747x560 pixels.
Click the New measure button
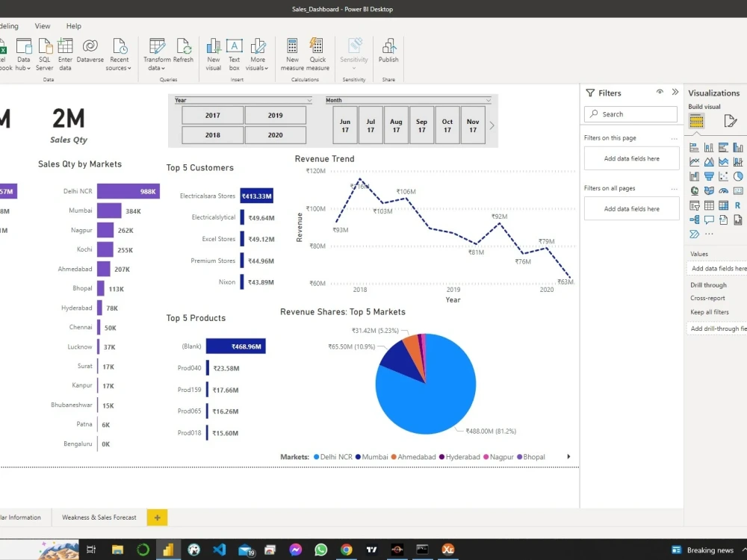[x=292, y=52]
